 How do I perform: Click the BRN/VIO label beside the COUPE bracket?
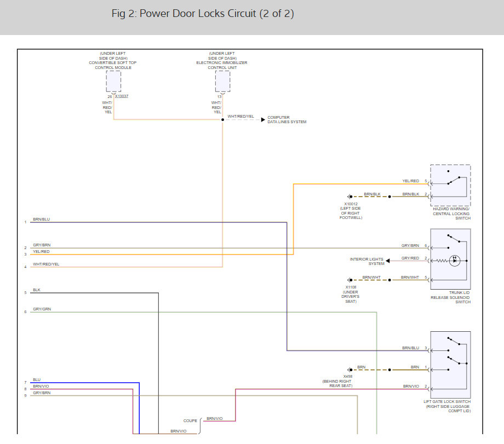[x=214, y=419]
